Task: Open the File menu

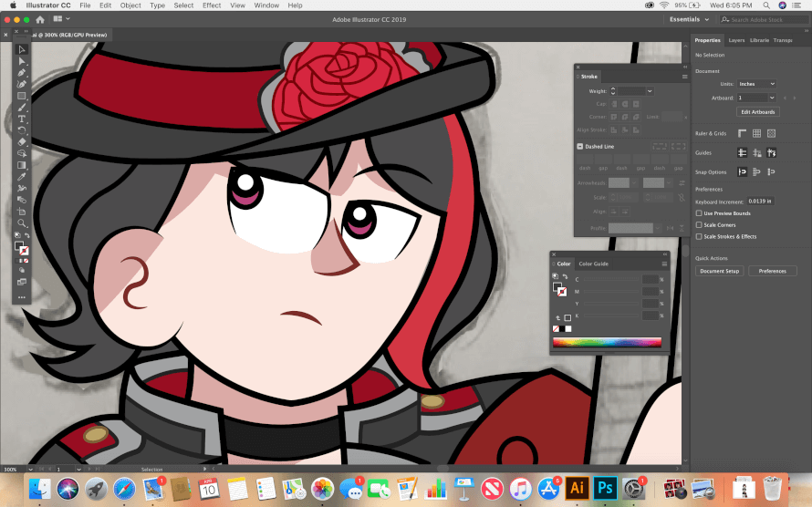Action: pos(85,5)
